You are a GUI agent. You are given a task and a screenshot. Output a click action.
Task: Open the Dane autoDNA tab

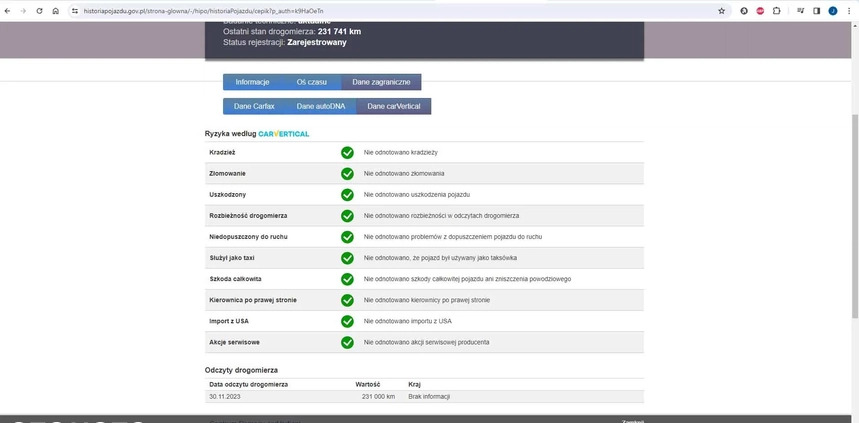point(321,106)
